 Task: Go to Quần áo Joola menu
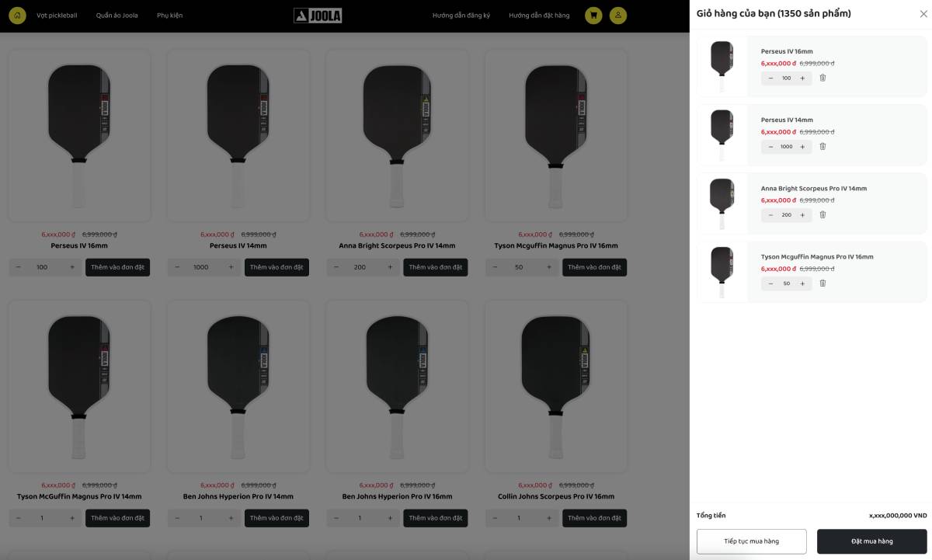117,16
